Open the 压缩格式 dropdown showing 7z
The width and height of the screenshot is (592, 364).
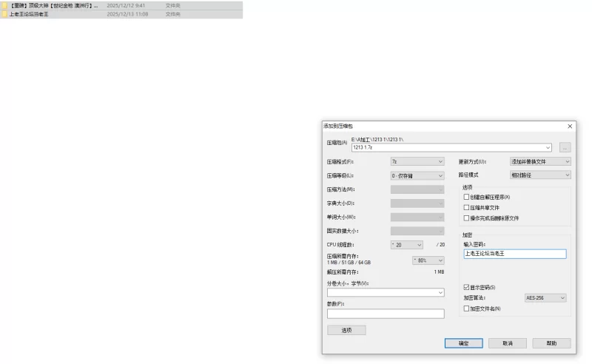pyautogui.click(x=417, y=161)
